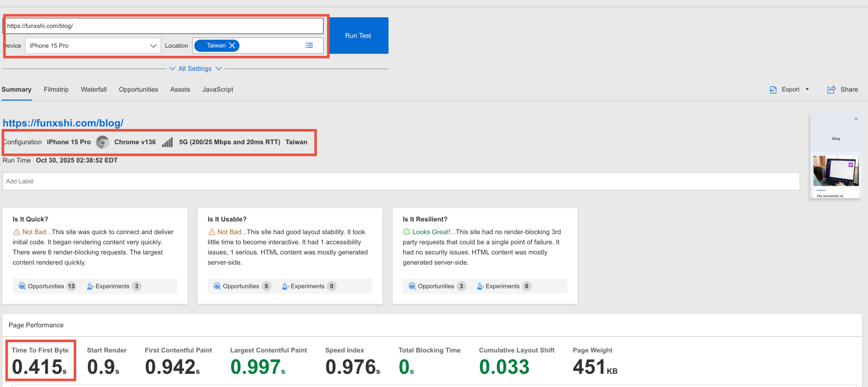The width and height of the screenshot is (868, 387).
Task: Go to the Assets tab
Action: pos(180,89)
